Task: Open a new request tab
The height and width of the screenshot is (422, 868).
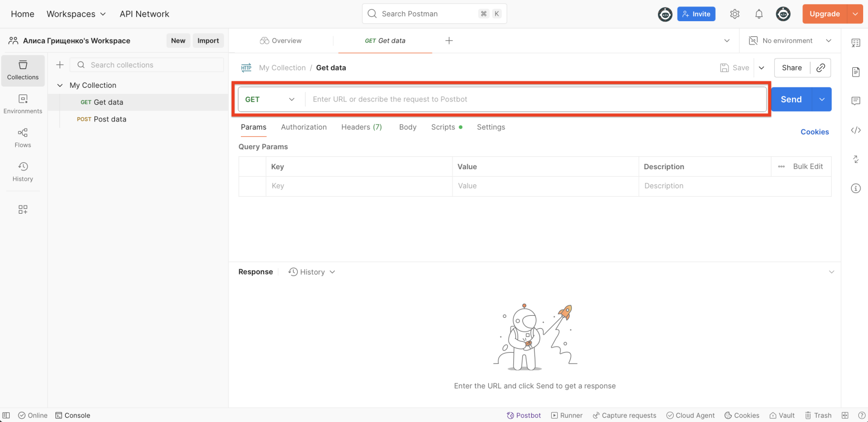Action: tap(449, 41)
